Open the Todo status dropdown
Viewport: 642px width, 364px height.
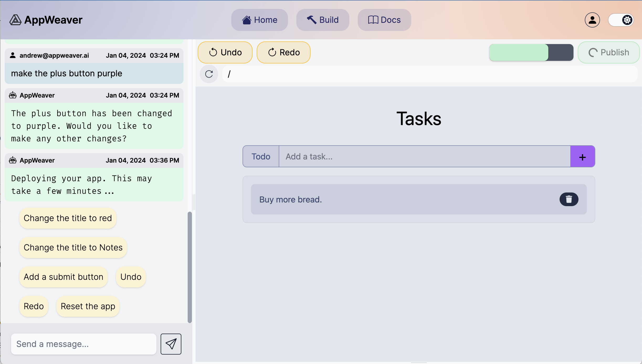click(261, 157)
